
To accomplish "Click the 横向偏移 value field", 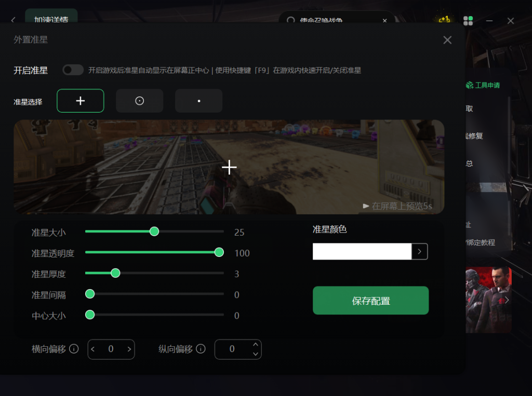I will [x=111, y=349].
